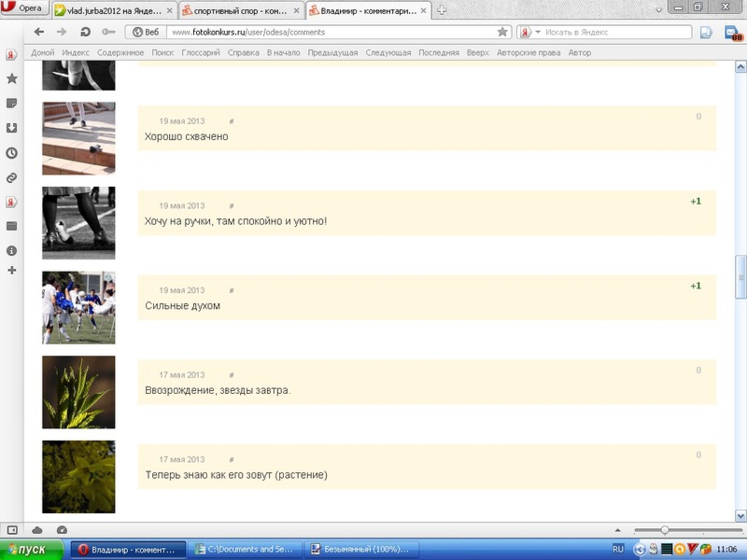Expand the tab list dropdown arrow
The image size is (747, 560).
659,10
